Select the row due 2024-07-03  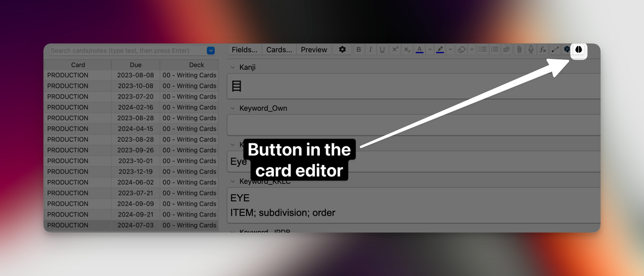point(131,225)
